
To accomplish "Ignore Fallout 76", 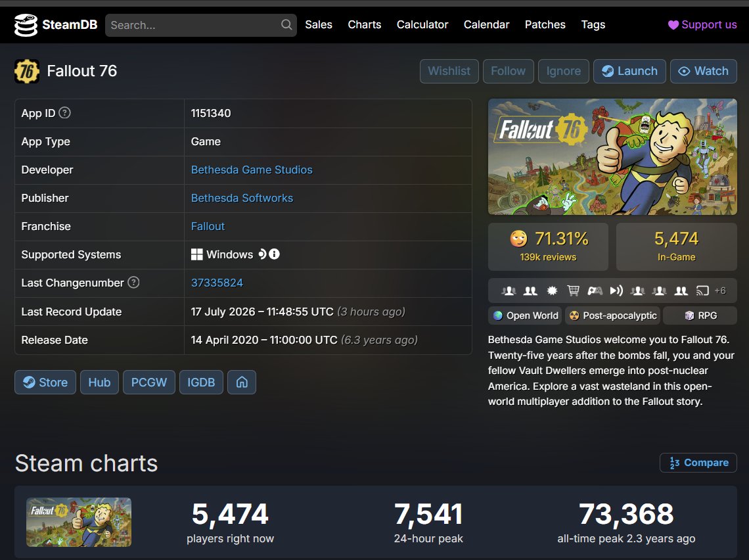I will pyautogui.click(x=564, y=71).
